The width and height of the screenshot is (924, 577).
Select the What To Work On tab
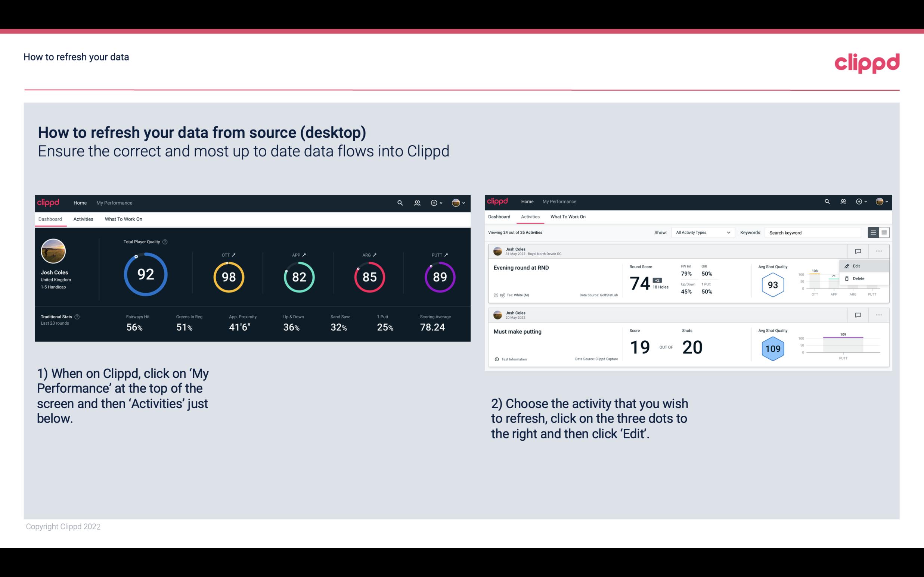click(124, 219)
